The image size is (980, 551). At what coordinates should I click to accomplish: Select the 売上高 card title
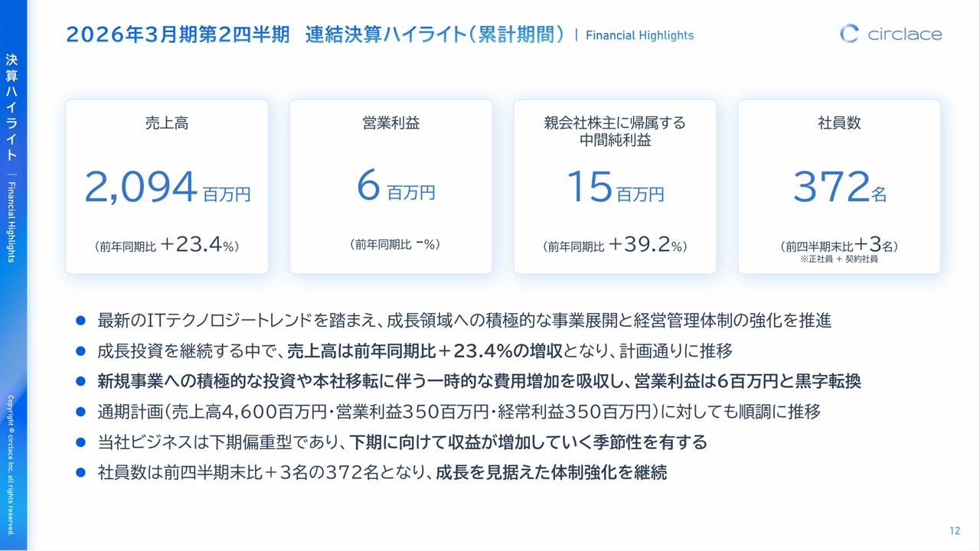click(167, 123)
